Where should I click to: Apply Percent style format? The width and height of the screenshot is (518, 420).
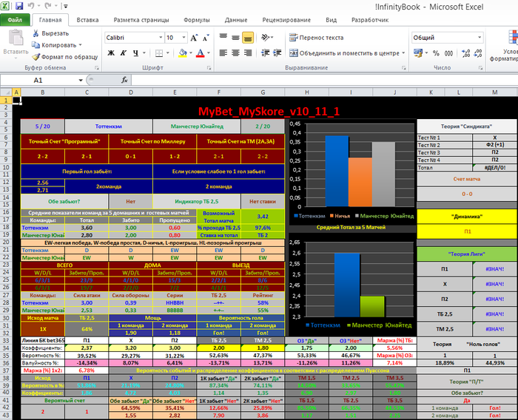436,52
